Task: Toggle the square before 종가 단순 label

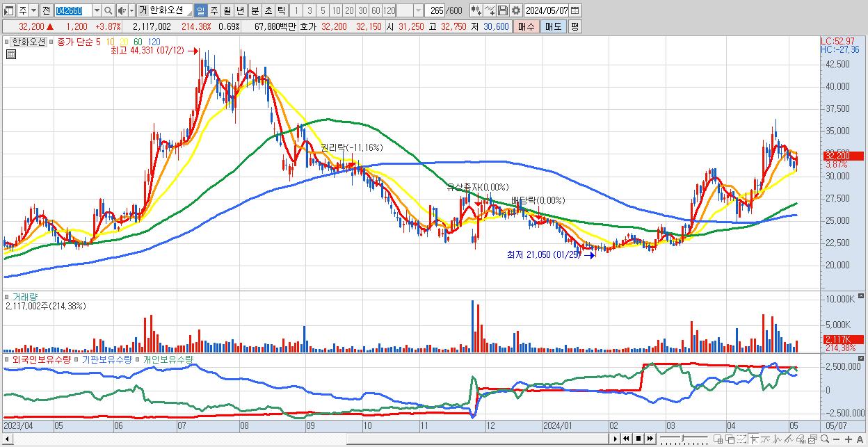Action: 51,42
